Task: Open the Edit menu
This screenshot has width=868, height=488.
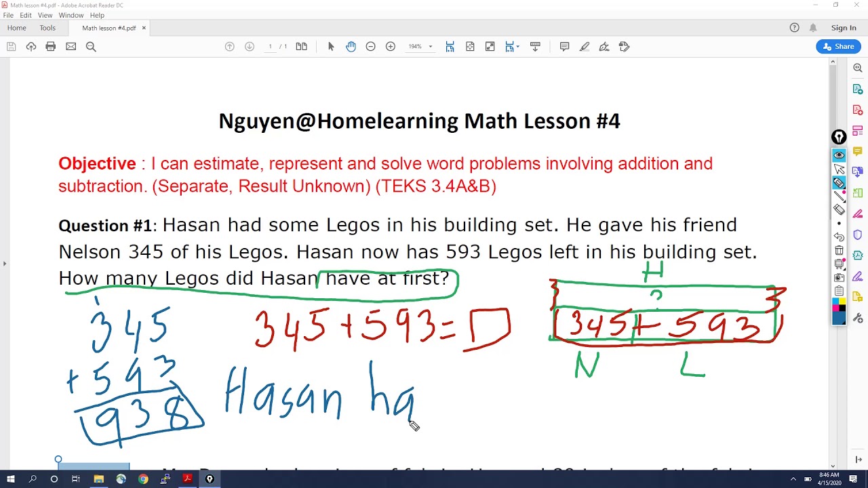Action: (x=26, y=15)
